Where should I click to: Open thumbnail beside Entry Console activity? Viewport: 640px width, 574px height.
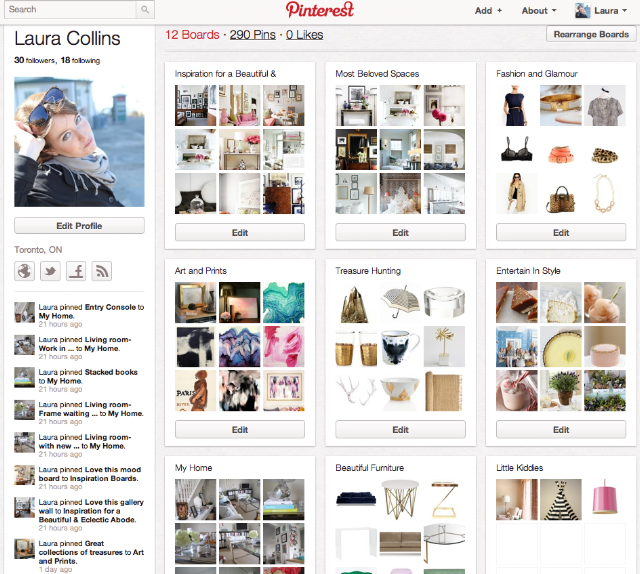point(24,312)
